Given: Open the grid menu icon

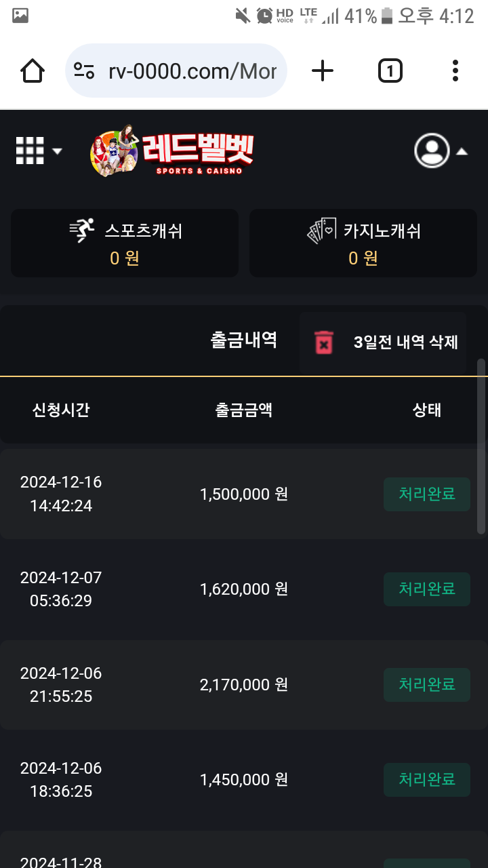Looking at the screenshot, I should pyautogui.click(x=30, y=151).
